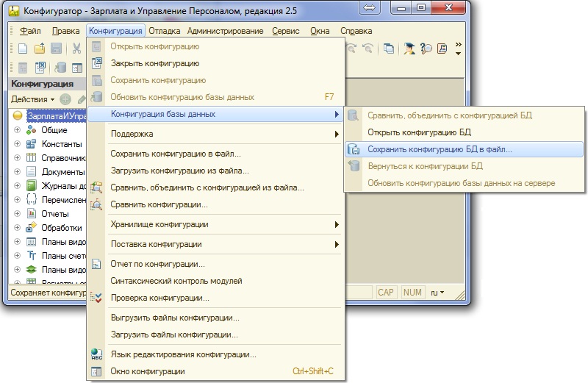Click the icon beside Проверка конфигурации entry
This screenshot has height=383, width=588.
(x=96, y=298)
